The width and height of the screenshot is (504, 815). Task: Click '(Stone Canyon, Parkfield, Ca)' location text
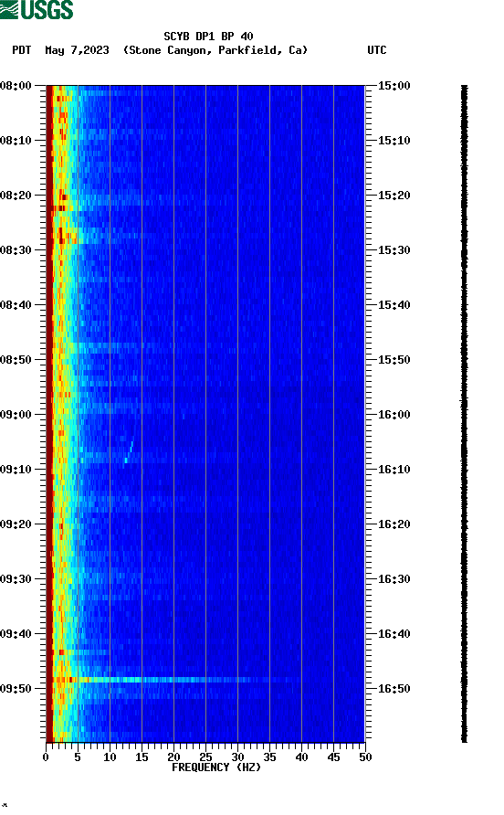215,50
